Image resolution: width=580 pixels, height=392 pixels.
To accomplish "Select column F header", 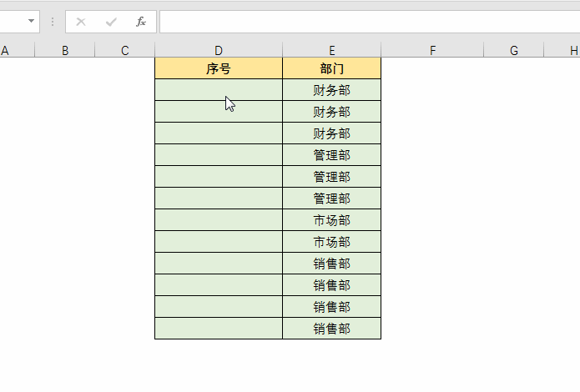I will (x=432, y=50).
